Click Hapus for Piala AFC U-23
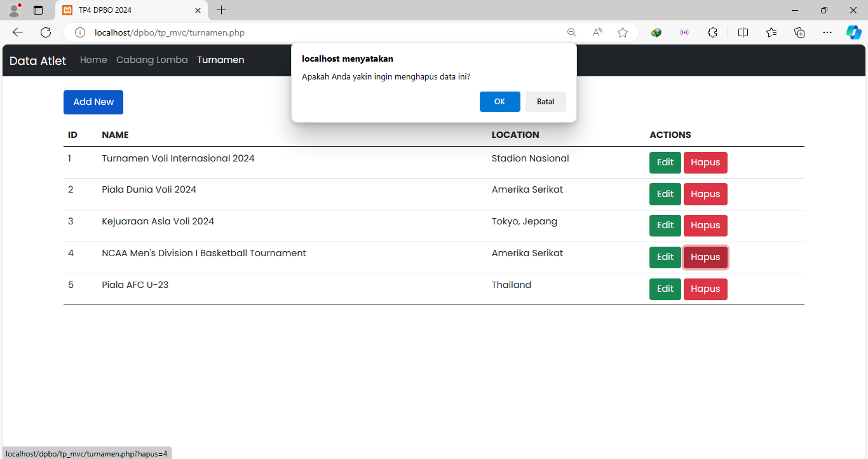This screenshot has width=868, height=459. [x=705, y=289]
